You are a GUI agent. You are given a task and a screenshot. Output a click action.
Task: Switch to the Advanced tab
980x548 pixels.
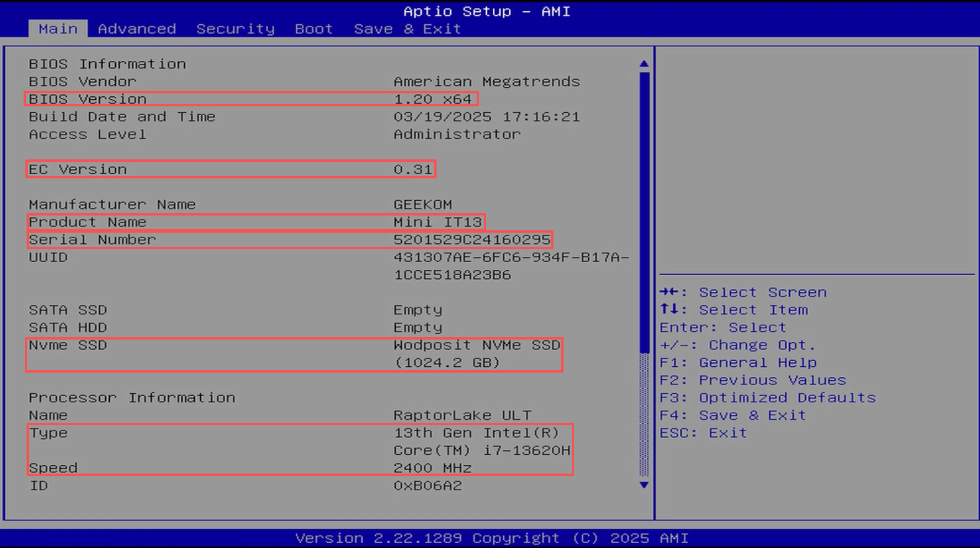[x=136, y=29]
